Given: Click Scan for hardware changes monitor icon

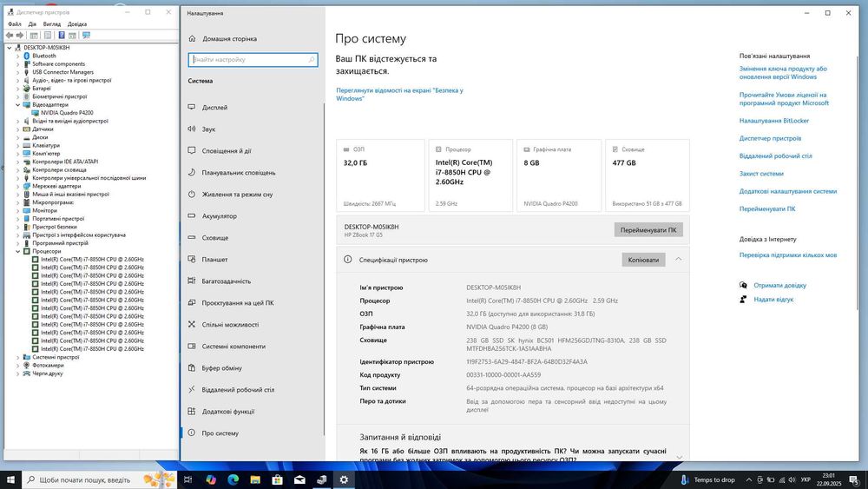Looking at the screenshot, I should pyautogui.click(x=86, y=35).
